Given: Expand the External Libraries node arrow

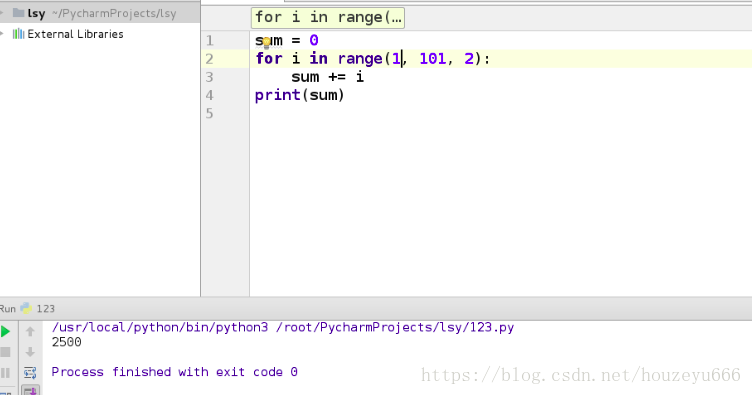Looking at the screenshot, I should [x=2, y=34].
